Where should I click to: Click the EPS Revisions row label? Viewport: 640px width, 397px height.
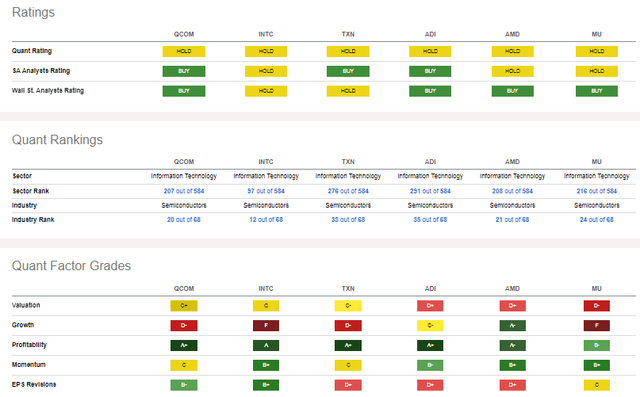click(34, 384)
